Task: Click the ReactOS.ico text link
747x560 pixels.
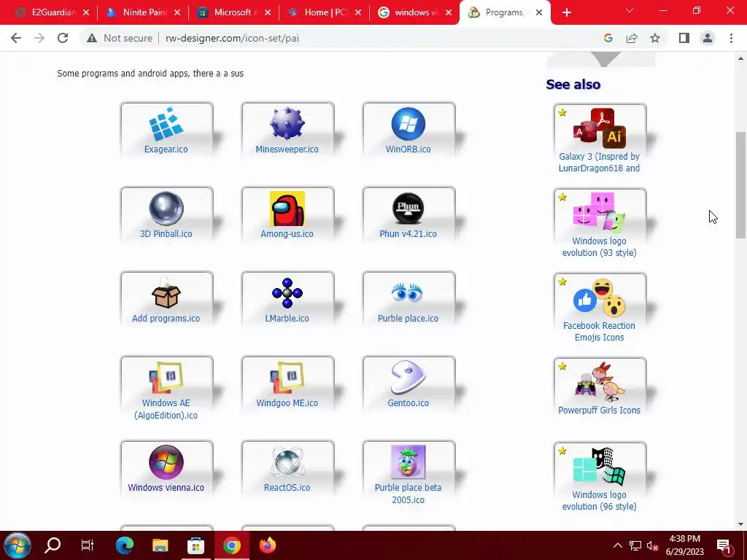Action: pos(287,488)
